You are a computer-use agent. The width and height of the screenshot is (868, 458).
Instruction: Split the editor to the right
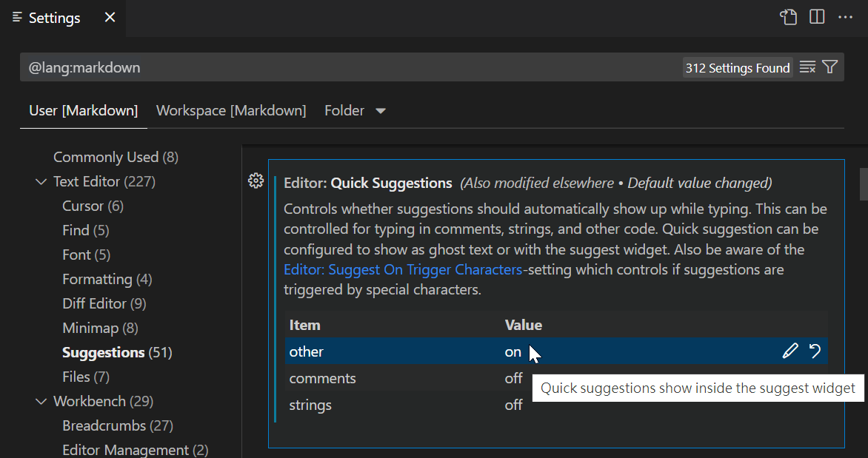(817, 17)
